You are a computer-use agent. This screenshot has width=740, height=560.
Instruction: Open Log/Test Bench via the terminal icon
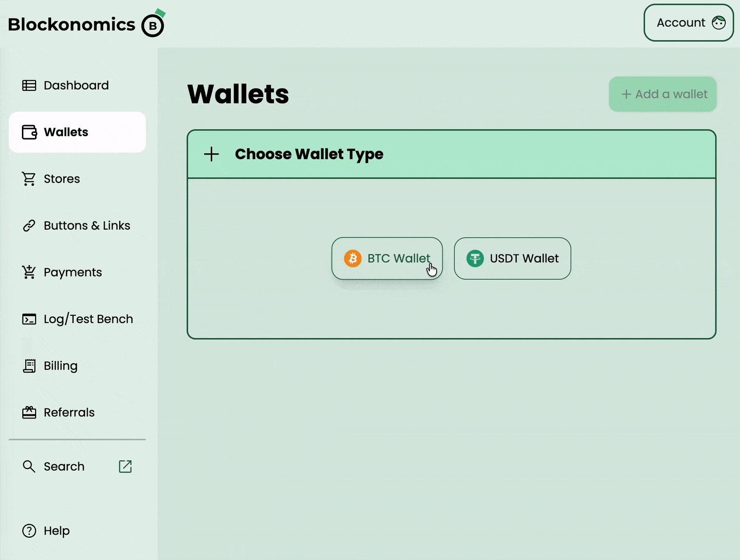pyautogui.click(x=29, y=319)
